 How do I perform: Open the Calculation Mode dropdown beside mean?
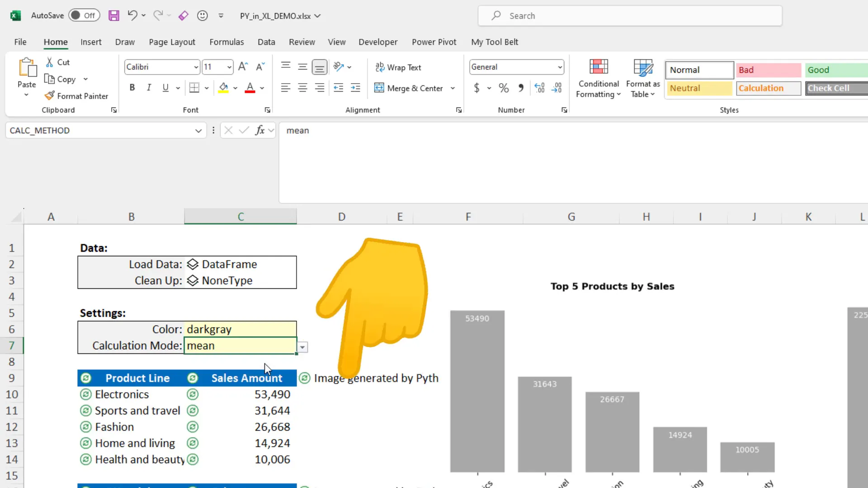click(302, 347)
